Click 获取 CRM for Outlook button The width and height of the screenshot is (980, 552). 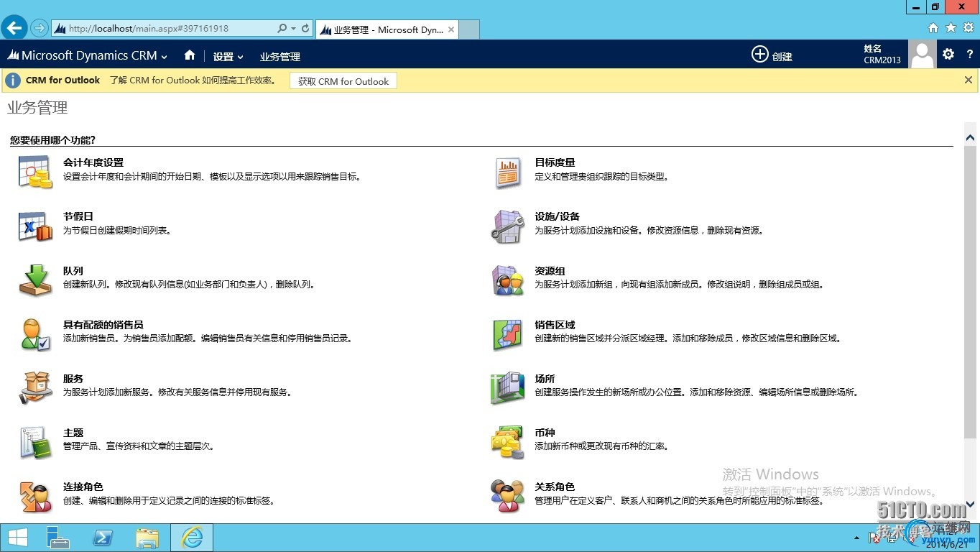point(343,81)
